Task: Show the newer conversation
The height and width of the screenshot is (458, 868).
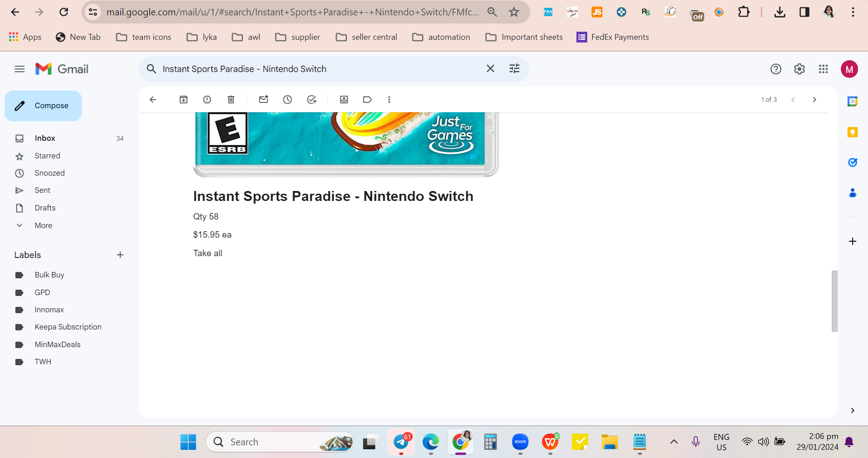Action: click(x=793, y=100)
